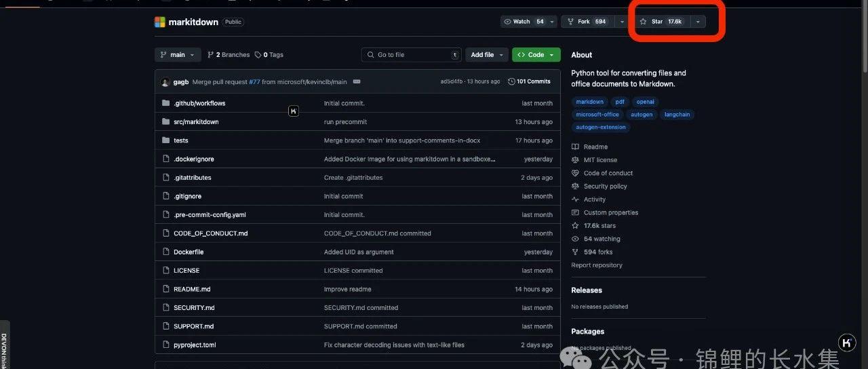View the 0 Tags link
The height and width of the screenshot is (369, 868).
pyautogui.click(x=269, y=55)
